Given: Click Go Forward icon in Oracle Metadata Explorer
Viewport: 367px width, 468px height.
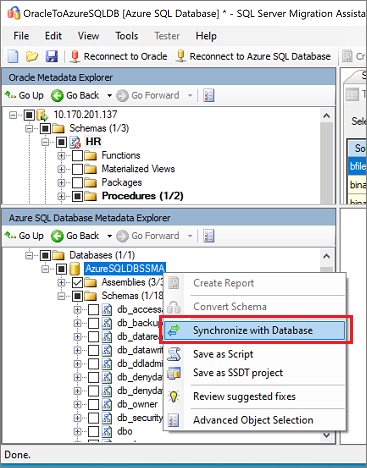Looking at the screenshot, I should tap(122, 96).
